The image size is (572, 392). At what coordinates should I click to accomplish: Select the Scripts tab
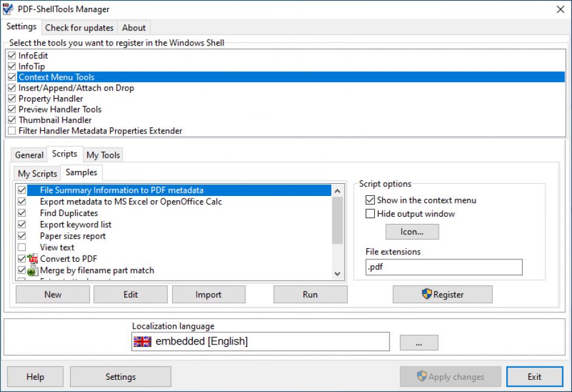pyautogui.click(x=65, y=153)
